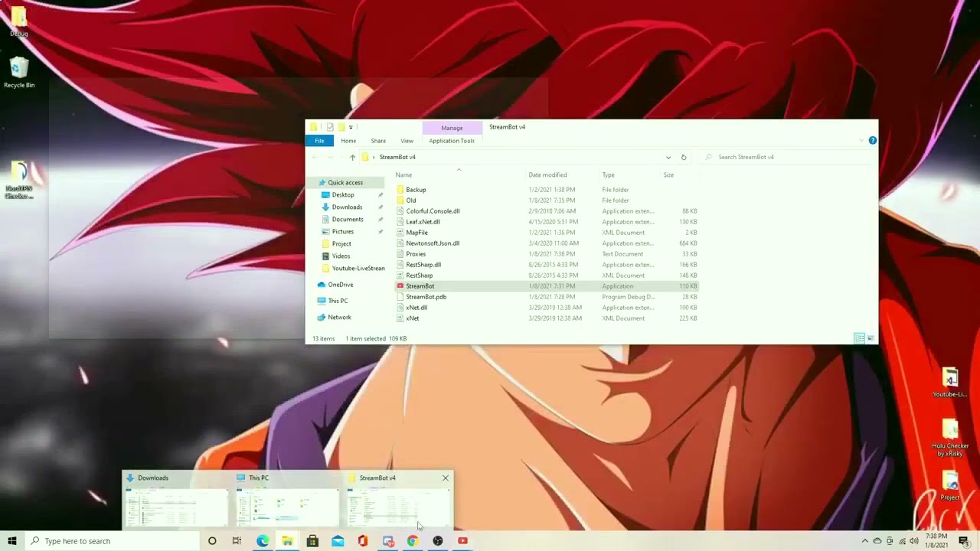Select the Newtonsoft.Json.dll file
This screenshot has height=551, width=980.
click(433, 243)
